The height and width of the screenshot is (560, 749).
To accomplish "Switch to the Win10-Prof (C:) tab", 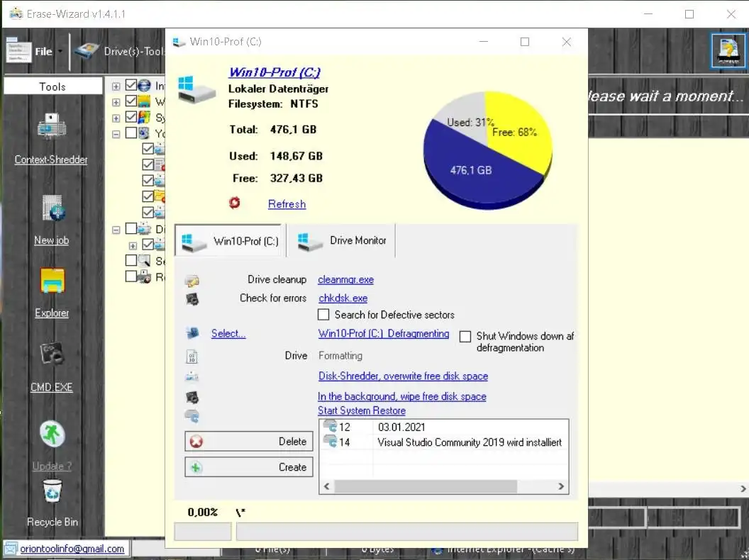I will pos(229,240).
